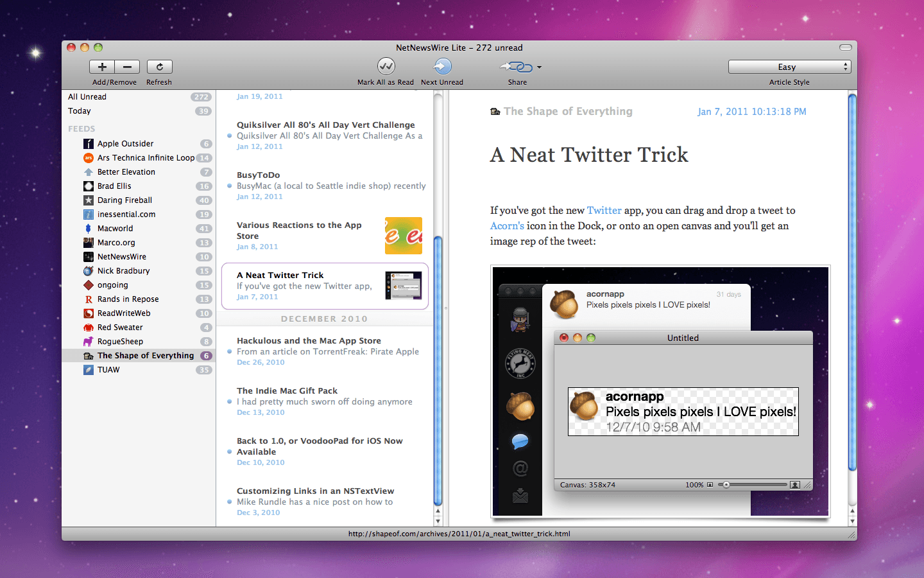Screen dimensions: 924x578
Task: Open the Daring Fireball feed
Action: point(139,200)
